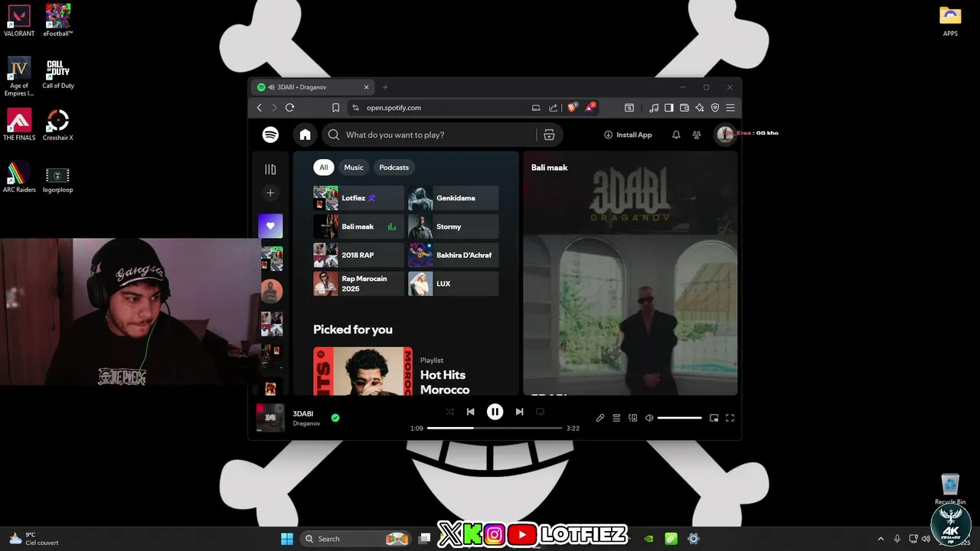This screenshot has width=980, height=551.
Task: Open the notifications bell in Spotify
Action: point(676,135)
